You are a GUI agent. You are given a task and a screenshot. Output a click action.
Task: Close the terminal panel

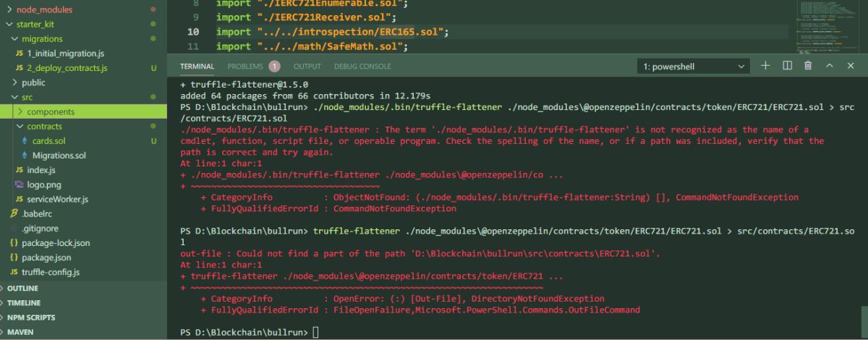tap(850, 66)
